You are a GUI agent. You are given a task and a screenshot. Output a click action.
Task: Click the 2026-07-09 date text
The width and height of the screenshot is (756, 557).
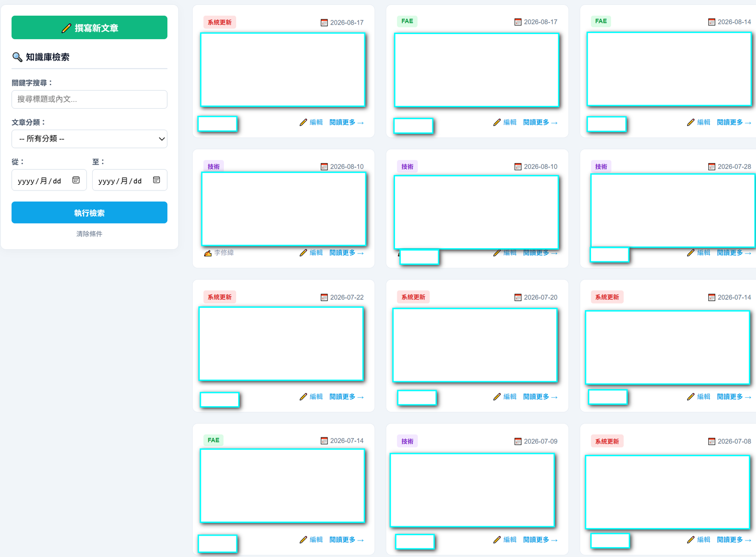(541, 441)
